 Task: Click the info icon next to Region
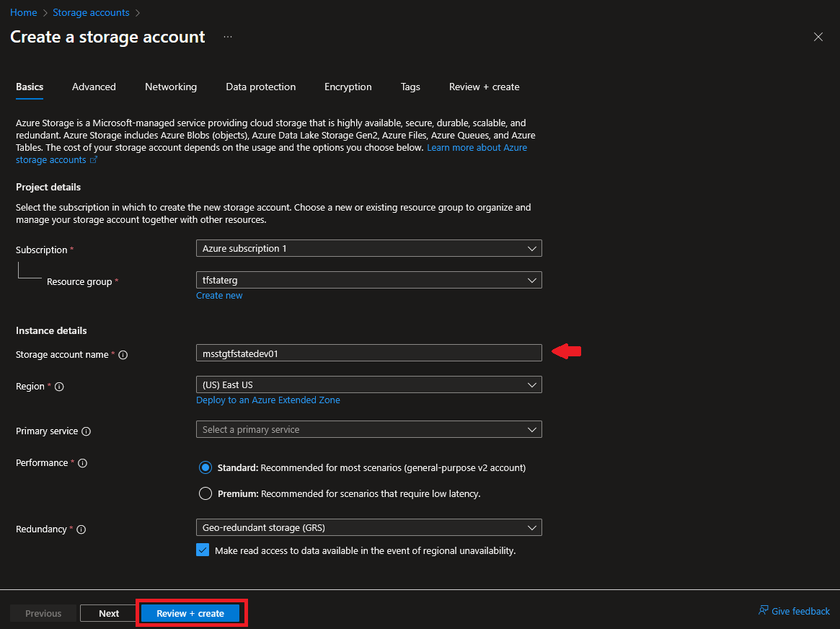point(59,387)
